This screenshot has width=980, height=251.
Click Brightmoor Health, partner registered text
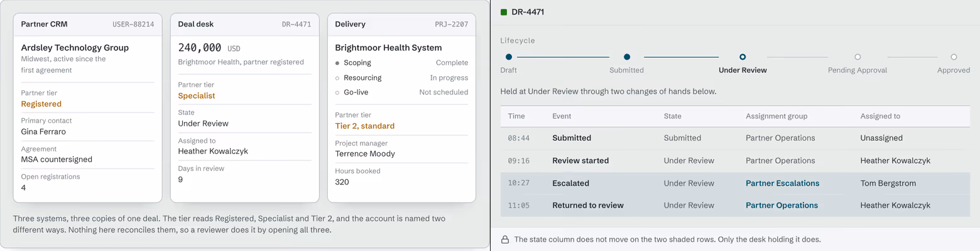(241, 62)
